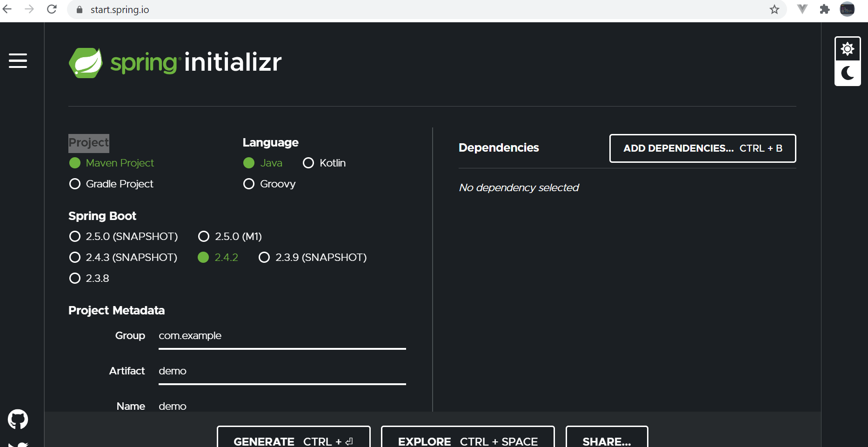Screen dimensions: 868x447
Task: Edit the Artifact field
Action: [282, 371]
